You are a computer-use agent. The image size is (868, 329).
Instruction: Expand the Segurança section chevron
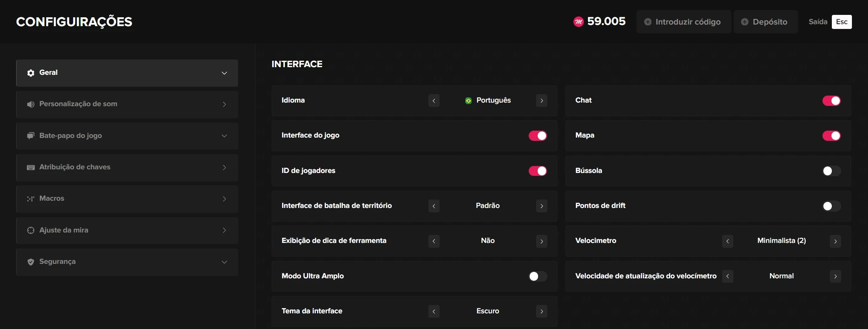pos(224,262)
